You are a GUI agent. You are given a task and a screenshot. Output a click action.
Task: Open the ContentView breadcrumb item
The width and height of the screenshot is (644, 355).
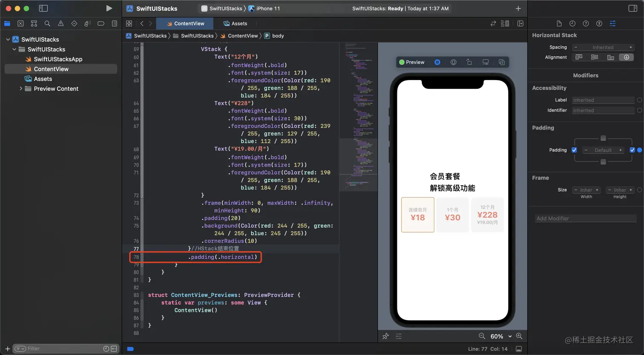pyautogui.click(x=239, y=36)
